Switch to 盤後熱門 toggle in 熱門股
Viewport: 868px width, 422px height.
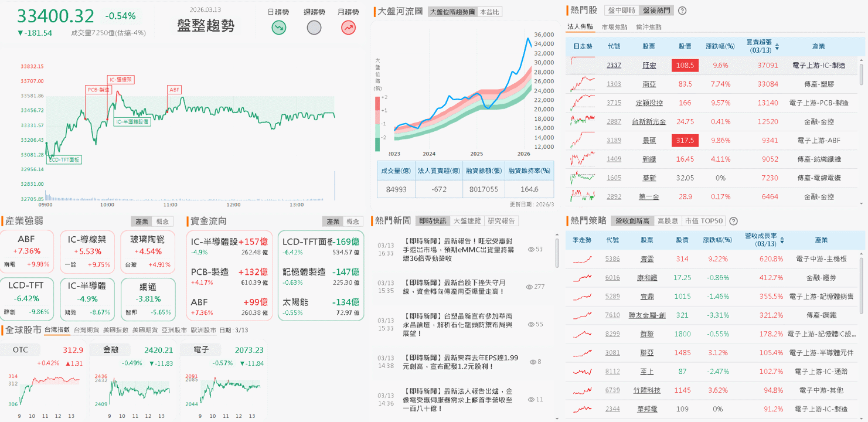(x=656, y=11)
